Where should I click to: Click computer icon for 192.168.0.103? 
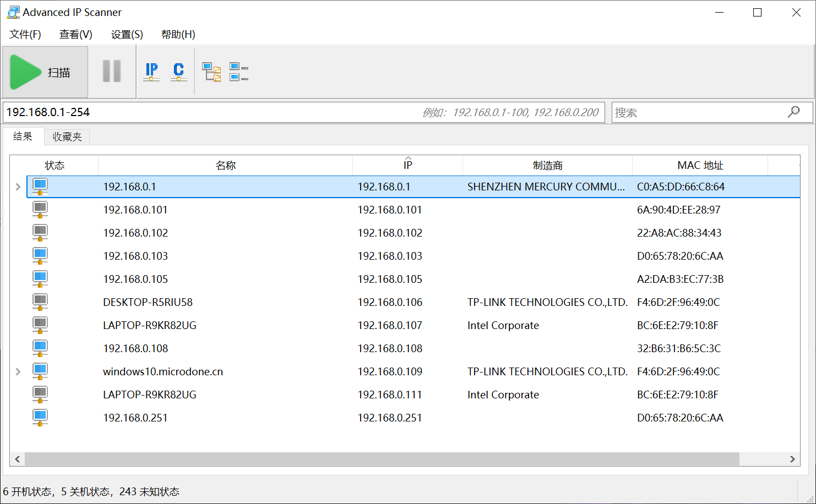(40, 256)
